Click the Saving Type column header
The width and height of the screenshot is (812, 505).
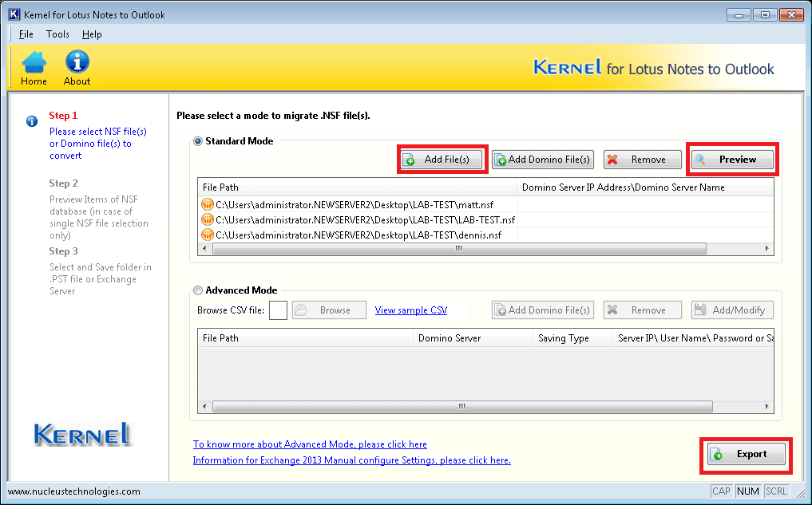click(572, 338)
